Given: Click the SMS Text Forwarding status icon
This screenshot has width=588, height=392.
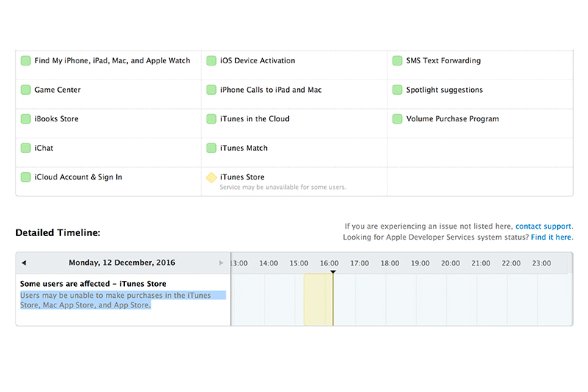Looking at the screenshot, I should pos(398,61).
